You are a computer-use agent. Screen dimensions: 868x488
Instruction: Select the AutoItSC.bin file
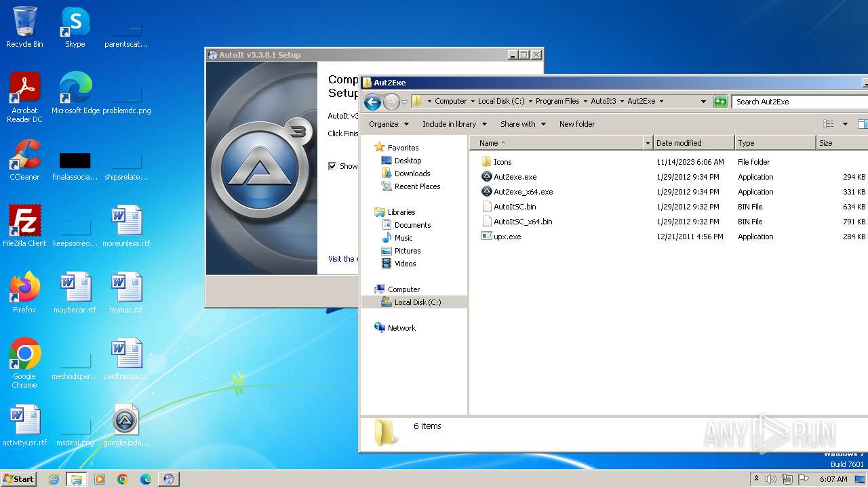(515, 207)
